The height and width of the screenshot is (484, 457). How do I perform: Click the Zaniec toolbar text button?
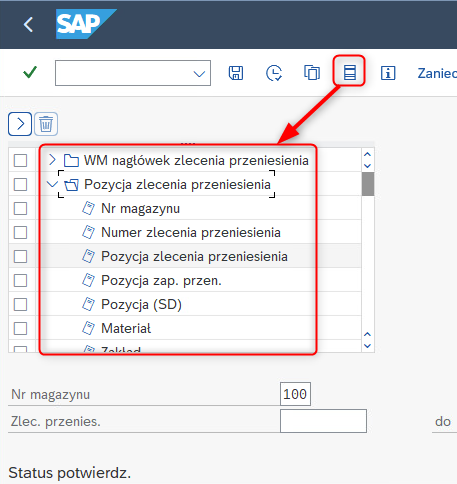point(437,73)
